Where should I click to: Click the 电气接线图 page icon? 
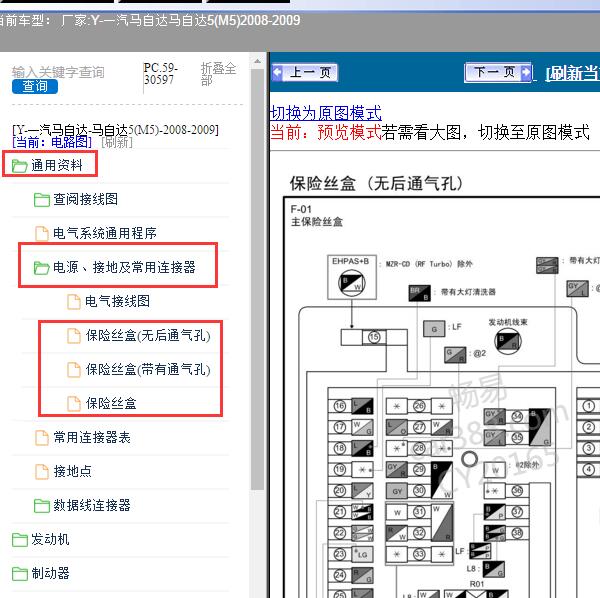pyautogui.click(x=74, y=301)
